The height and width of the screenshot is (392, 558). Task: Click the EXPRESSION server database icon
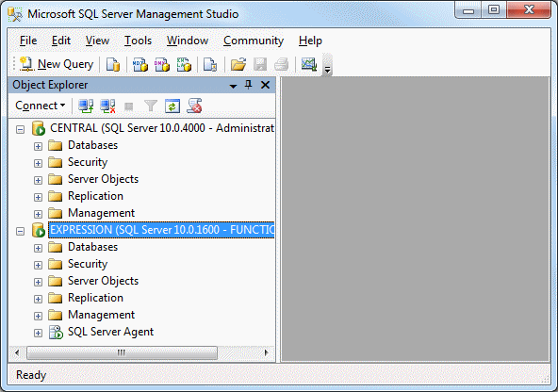(x=39, y=230)
